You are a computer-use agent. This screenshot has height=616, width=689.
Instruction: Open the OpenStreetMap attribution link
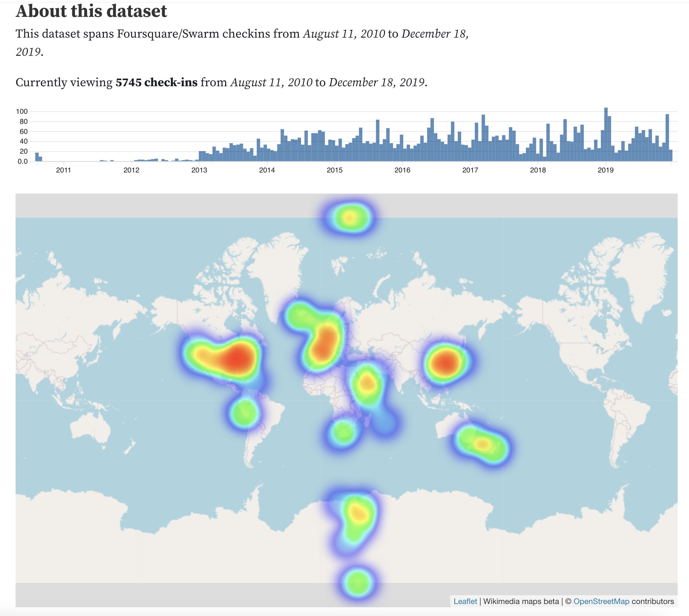(x=601, y=601)
